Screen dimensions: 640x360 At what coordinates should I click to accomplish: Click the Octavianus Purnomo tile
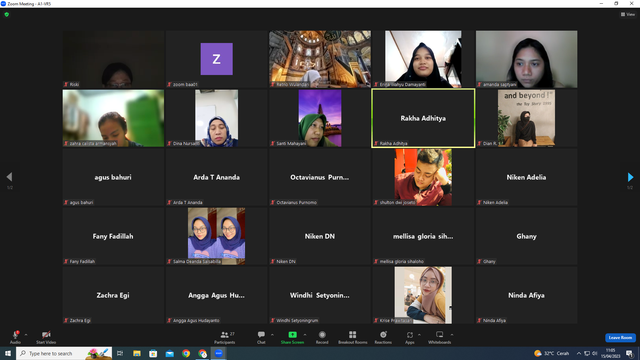pos(320,177)
